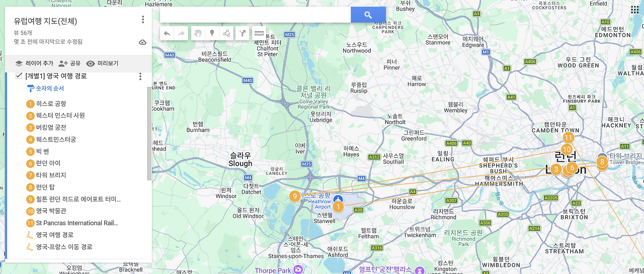Click the search input field
Image resolution: width=644 pixels, height=274 pixels.
tap(255, 15)
